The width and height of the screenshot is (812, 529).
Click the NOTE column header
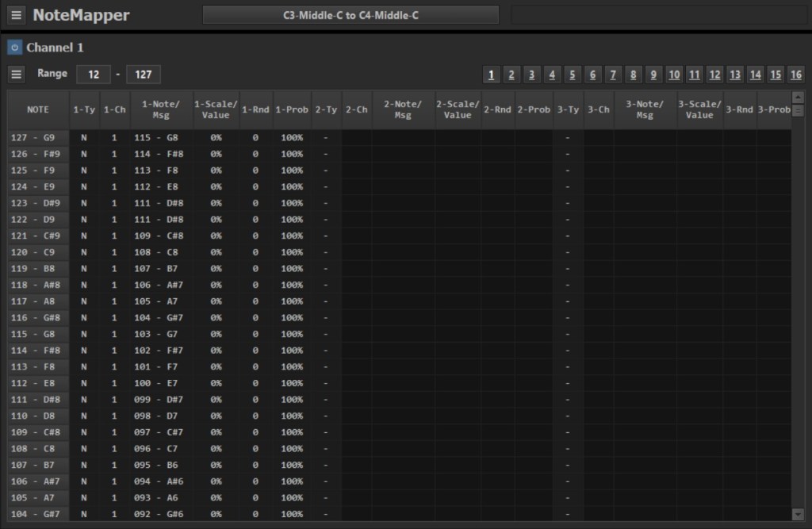point(38,109)
